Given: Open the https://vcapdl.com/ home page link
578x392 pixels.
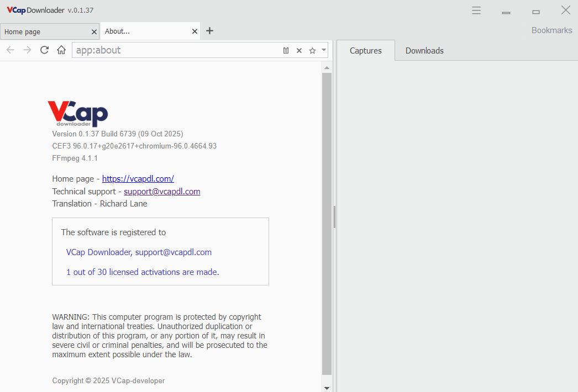Looking at the screenshot, I should pyautogui.click(x=138, y=179).
